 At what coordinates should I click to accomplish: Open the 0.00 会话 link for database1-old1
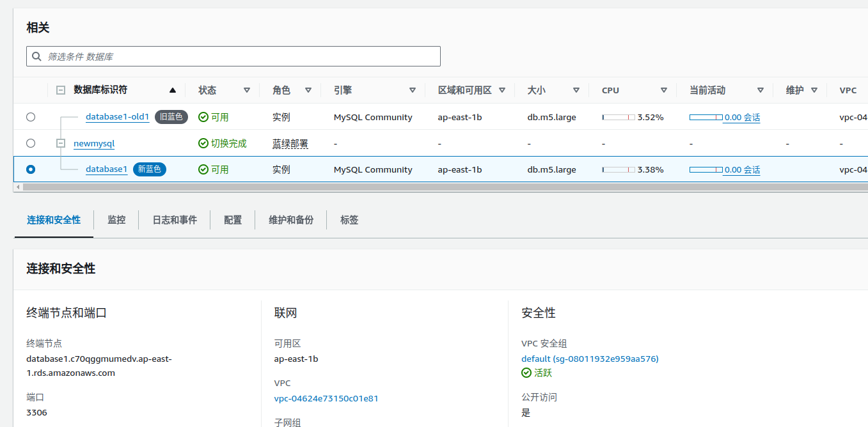(x=743, y=118)
